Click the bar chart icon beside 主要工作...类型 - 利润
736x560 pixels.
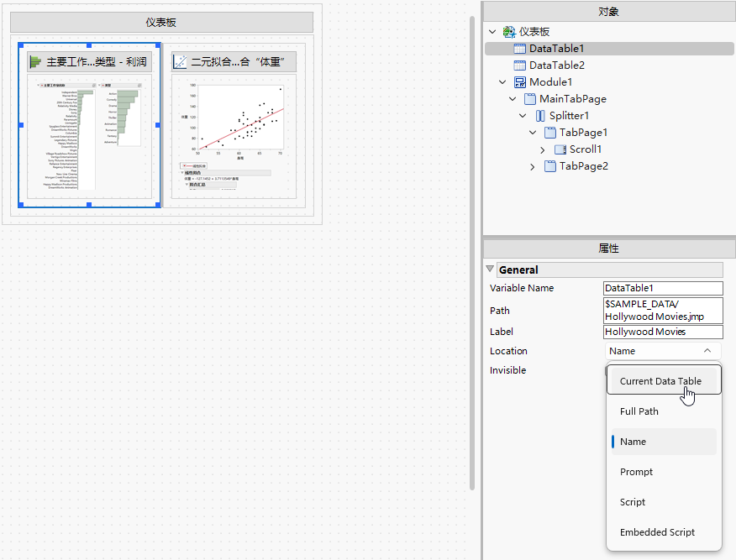(35, 62)
